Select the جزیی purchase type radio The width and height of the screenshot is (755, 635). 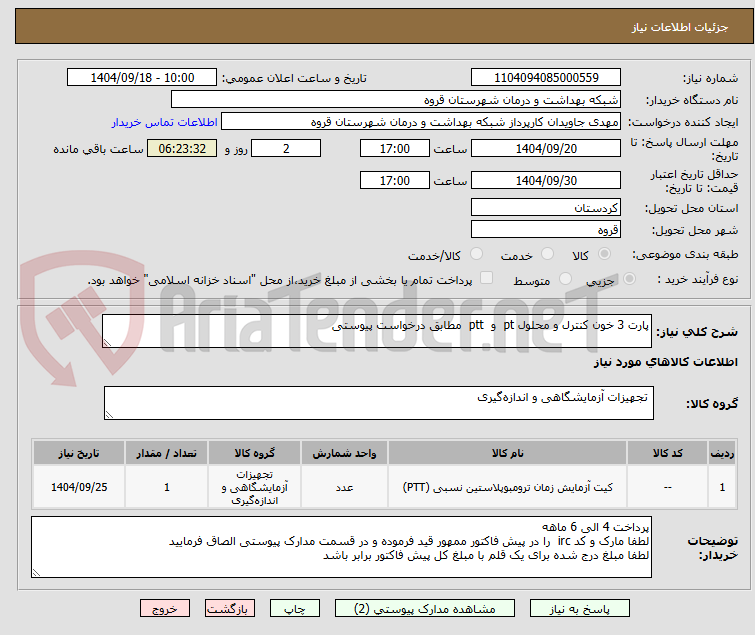(x=629, y=279)
